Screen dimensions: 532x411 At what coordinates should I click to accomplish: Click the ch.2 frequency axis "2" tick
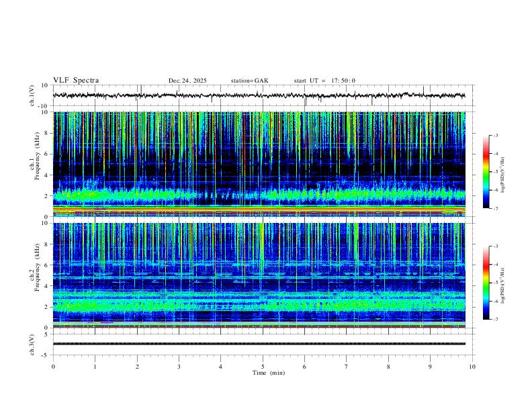(x=47, y=307)
